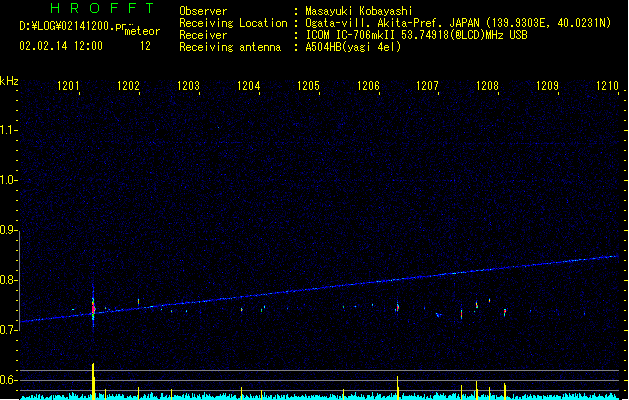This screenshot has height=400, width=629.
Task: Click the 1210 time axis marker
Action: (x=608, y=85)
